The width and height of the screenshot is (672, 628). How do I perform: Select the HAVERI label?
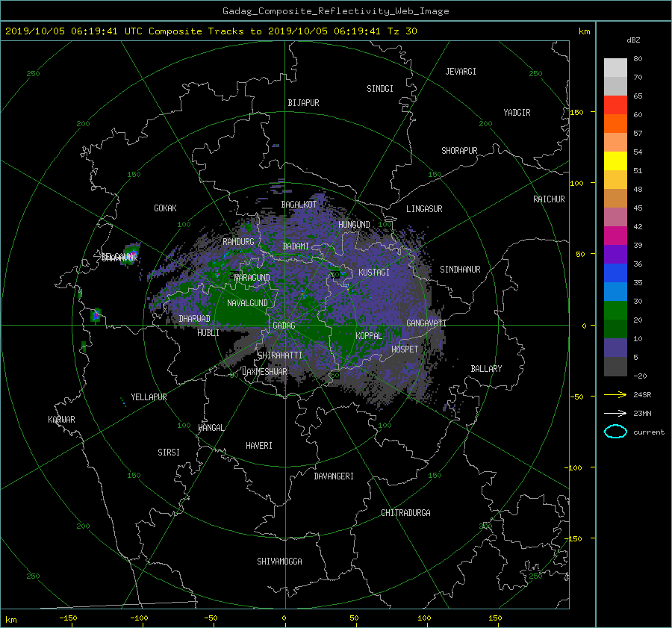259,446
